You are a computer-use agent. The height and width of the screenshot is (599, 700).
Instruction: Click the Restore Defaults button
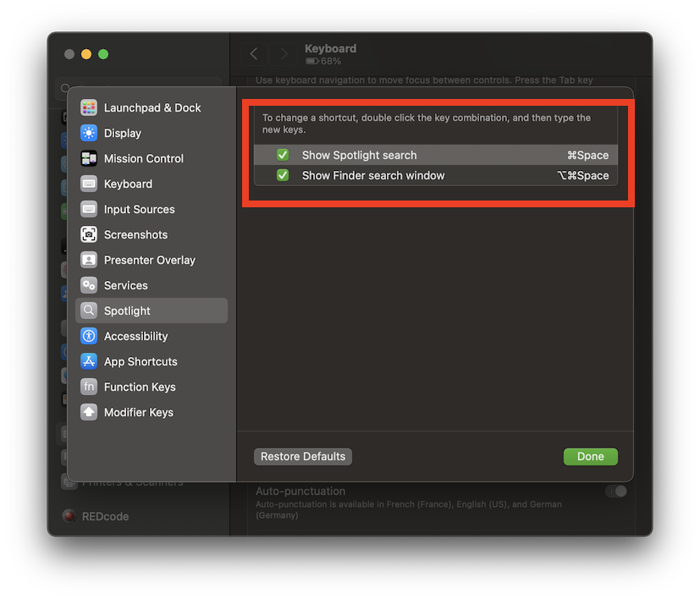(x=303, y=457)
